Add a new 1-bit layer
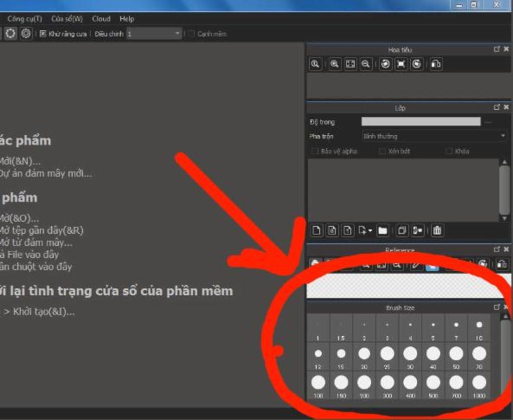 point(348,231)
